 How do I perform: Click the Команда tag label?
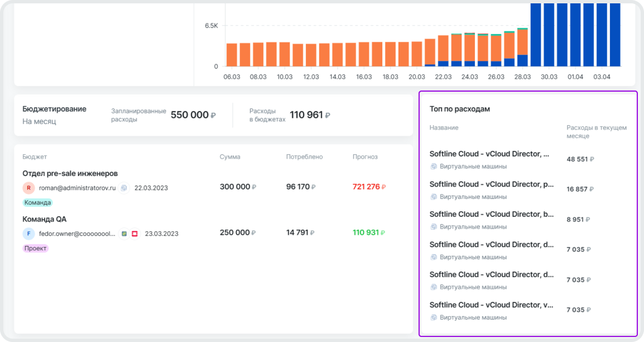click(x=37, y=203)
